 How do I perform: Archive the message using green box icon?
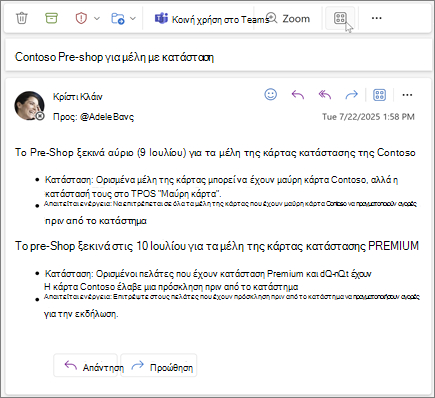tap(51, 18)
